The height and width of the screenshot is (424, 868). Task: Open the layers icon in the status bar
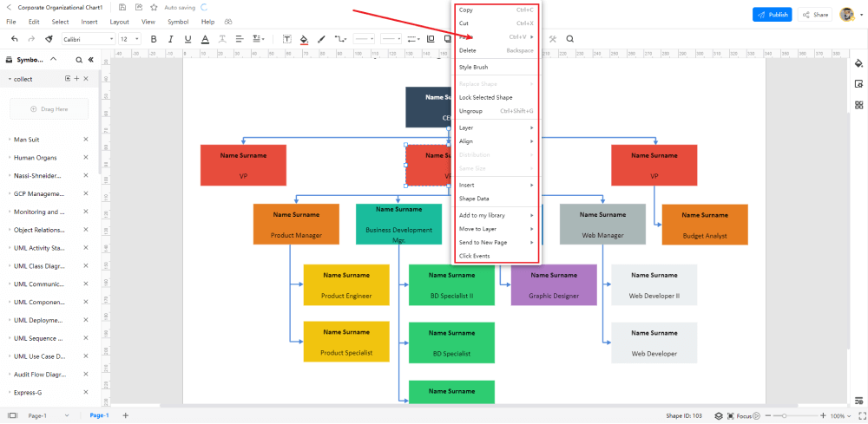[x=718, y=415]
